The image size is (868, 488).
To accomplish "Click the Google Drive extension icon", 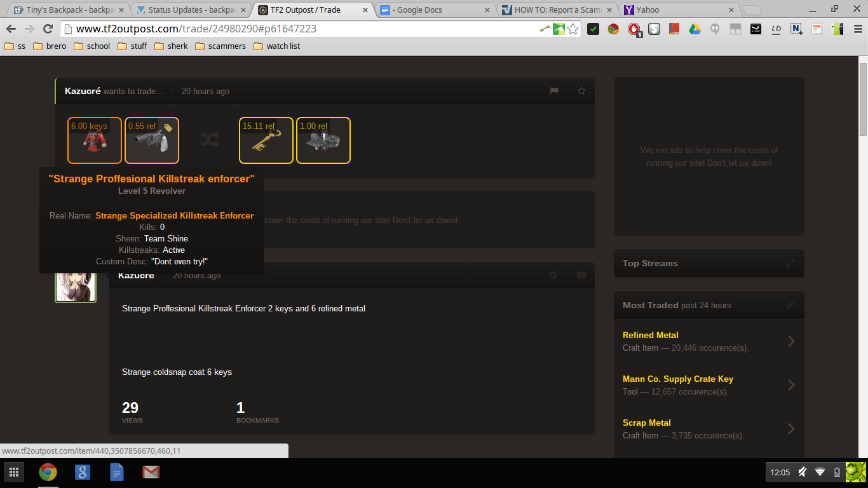I will tap(695, 29).
